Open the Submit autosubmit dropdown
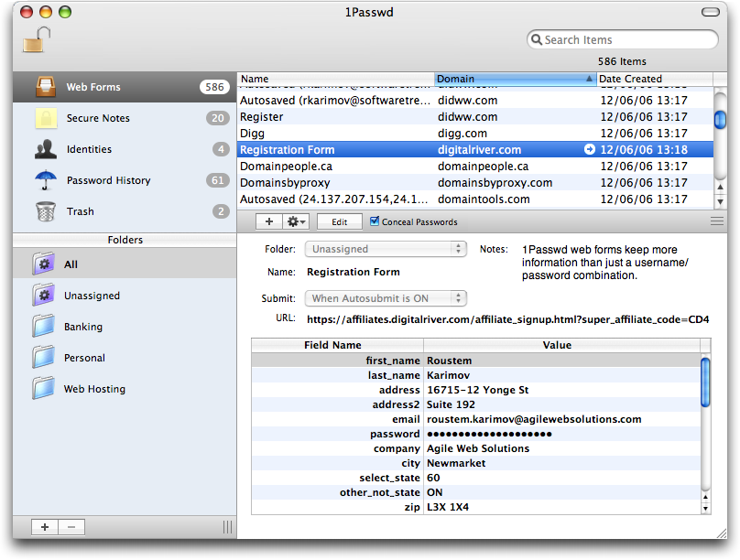Image resolution: width=740 pixels, height=560 pixels. click(386, 298)
